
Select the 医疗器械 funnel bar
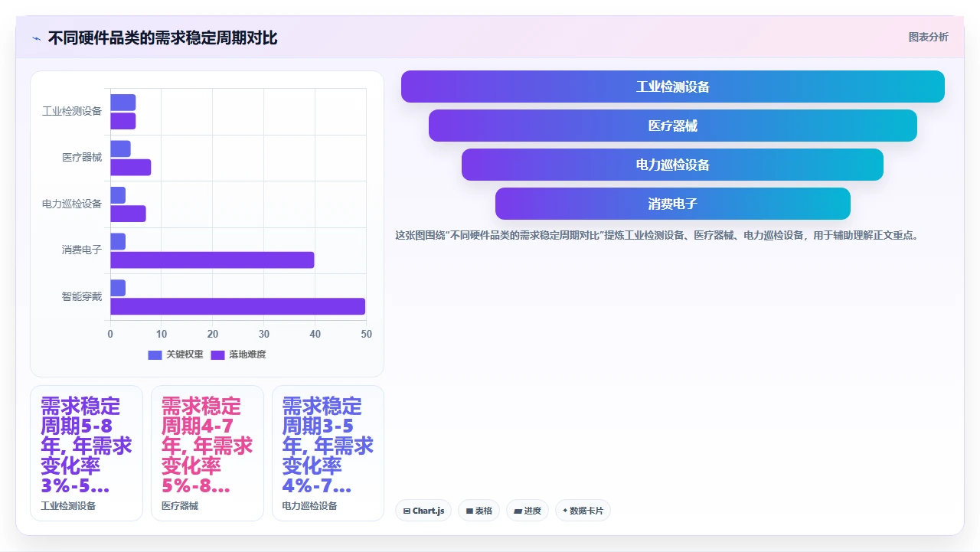[673, 126]
